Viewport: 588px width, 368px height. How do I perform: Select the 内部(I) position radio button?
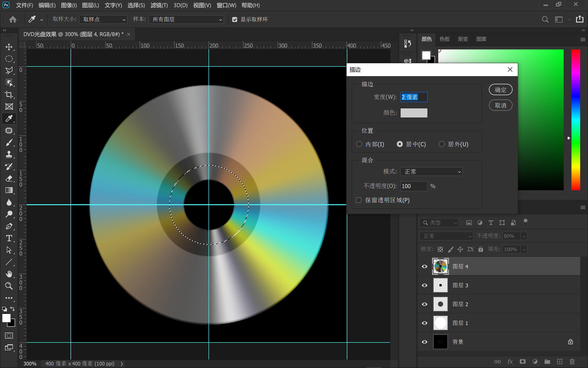[359, 144]
